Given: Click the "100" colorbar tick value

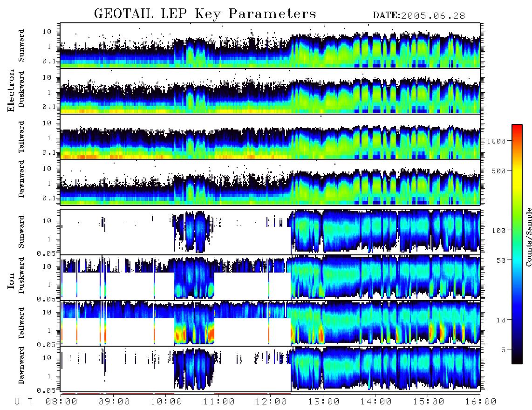Looking at the screenshot, I should [x=498, y=231].
